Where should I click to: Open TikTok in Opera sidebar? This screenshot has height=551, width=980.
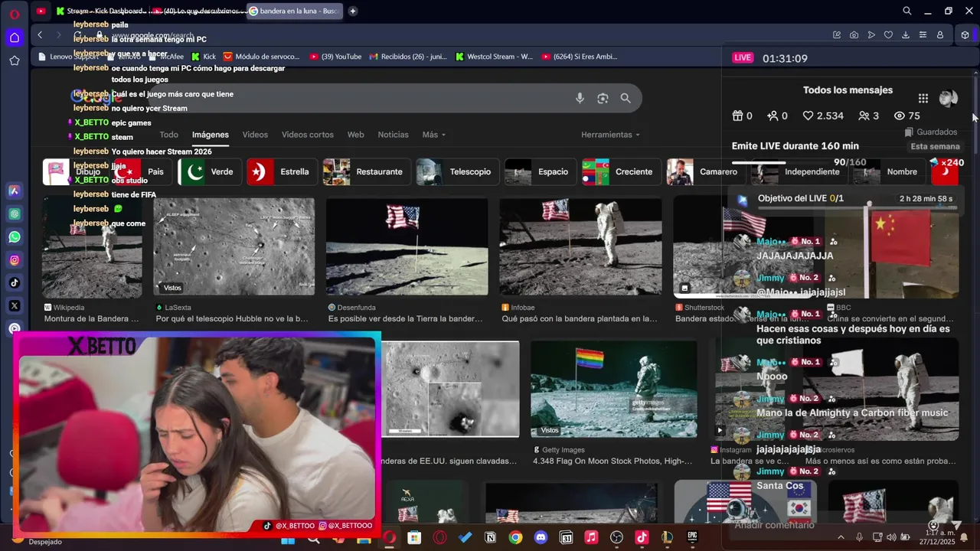coord(15,283)
